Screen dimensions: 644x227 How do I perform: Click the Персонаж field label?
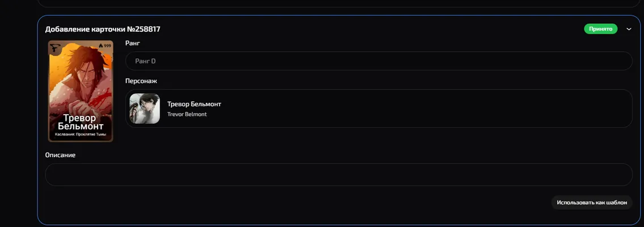[141, 81]
